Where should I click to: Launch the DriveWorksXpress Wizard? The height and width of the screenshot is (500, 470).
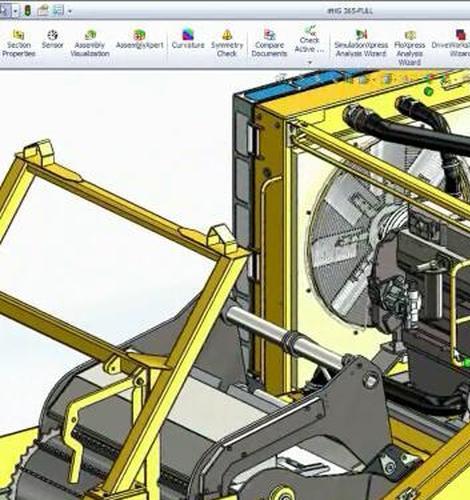pyautogui.click(x=451, y=44)
